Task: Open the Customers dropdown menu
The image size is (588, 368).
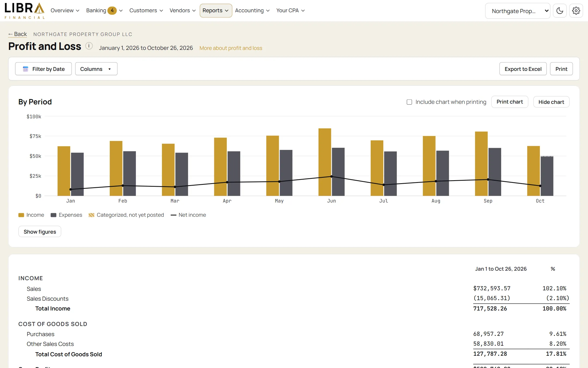Action: point(146,11)
